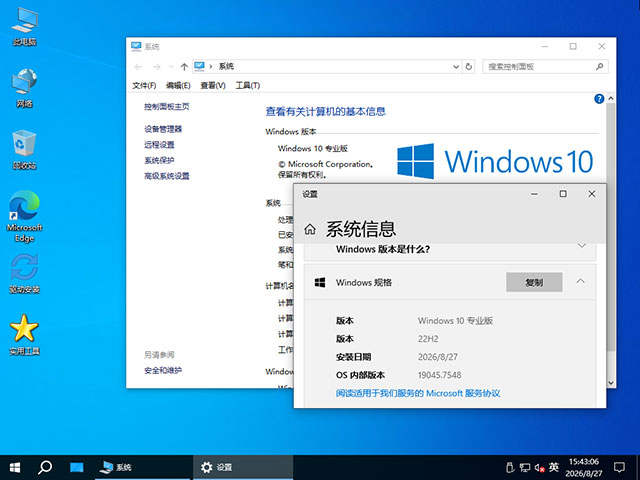Maximize the System window
The height and width of the screenshot is (480, 640).
coord(573,46)
